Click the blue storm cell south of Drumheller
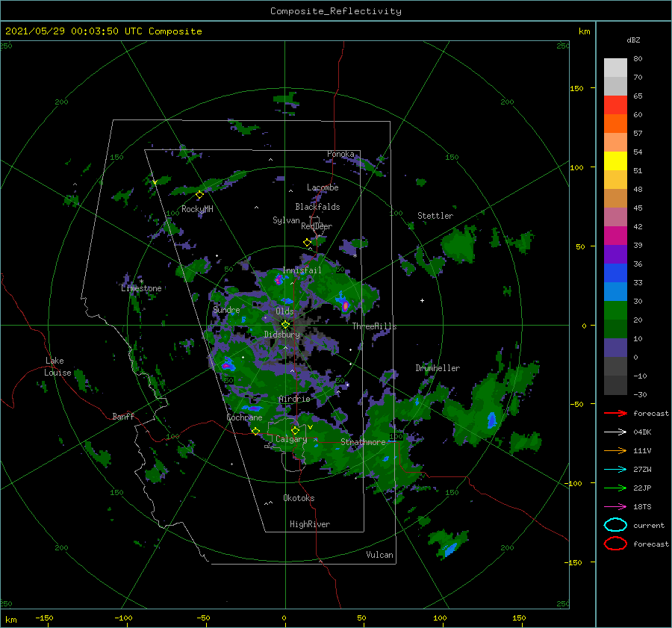672x628 pixels. 491,420
